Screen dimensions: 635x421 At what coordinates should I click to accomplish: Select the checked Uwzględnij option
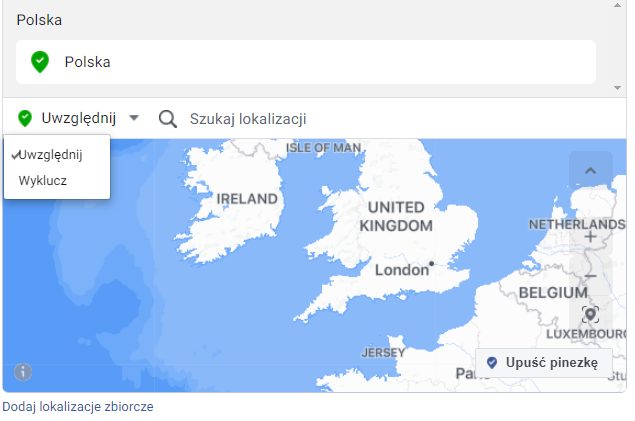(x=50, y=155)
